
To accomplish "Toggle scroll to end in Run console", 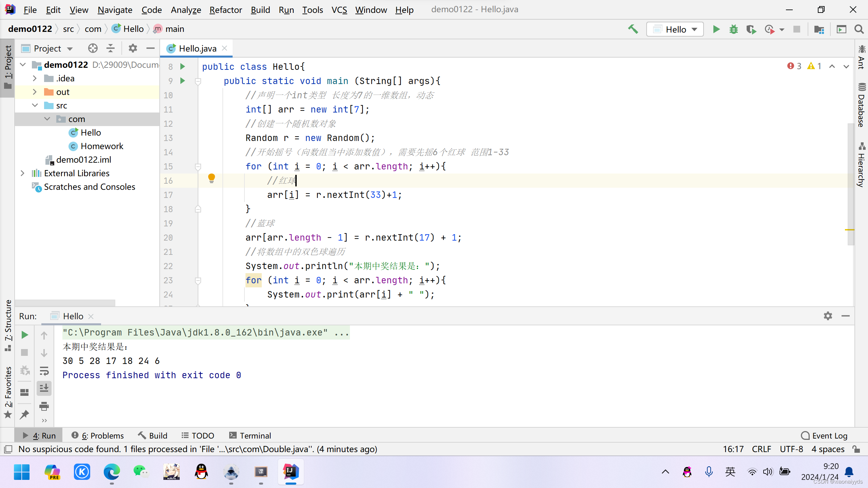I will (x=44, y=388).
